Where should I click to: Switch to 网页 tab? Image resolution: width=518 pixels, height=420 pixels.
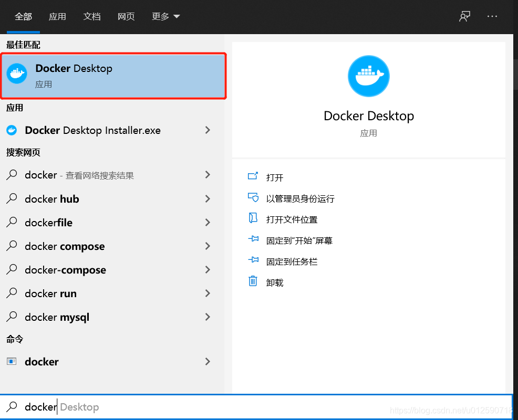pos(126,16)
